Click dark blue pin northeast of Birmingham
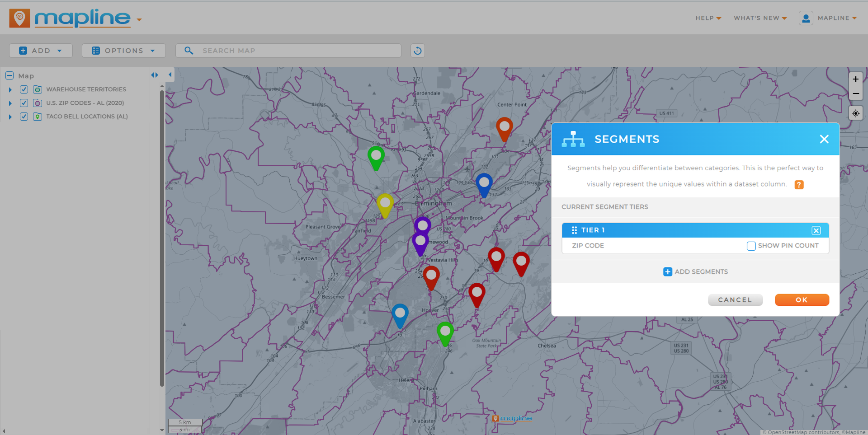 pyautogui.click(x=484, y=185)
